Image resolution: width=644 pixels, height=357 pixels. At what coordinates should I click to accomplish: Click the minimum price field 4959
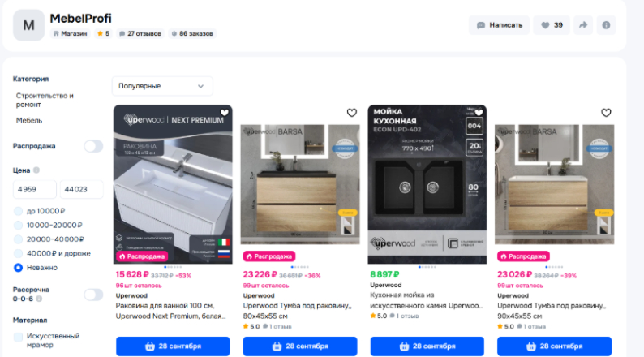click(x=35, y=189)
